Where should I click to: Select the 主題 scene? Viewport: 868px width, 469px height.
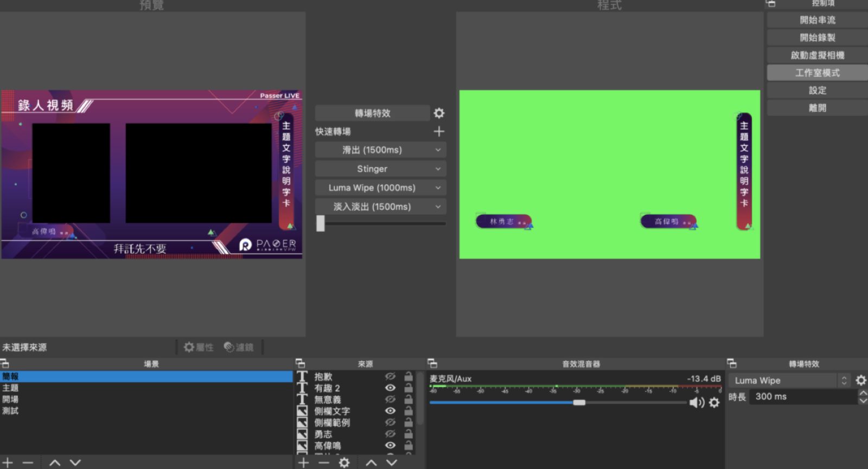click(146, 388)
